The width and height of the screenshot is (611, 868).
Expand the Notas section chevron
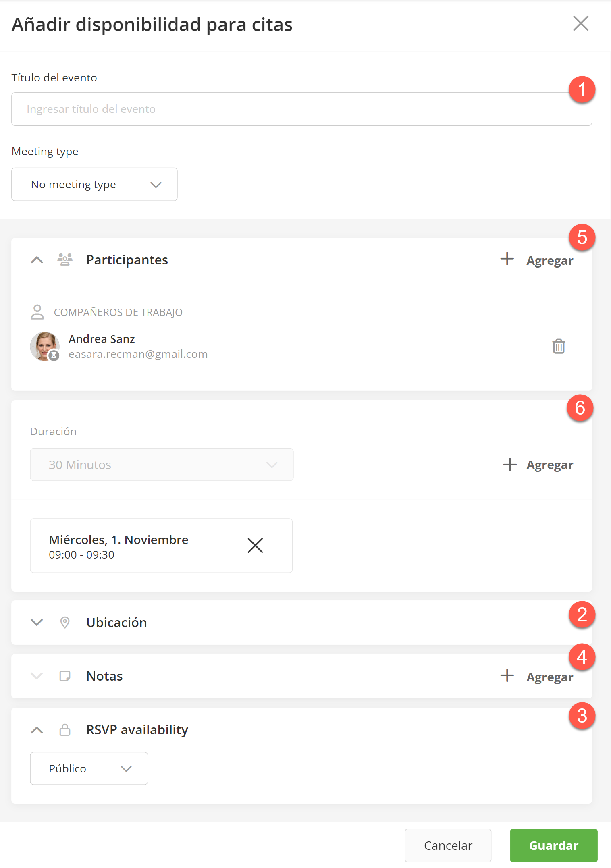tap(37, 676)
